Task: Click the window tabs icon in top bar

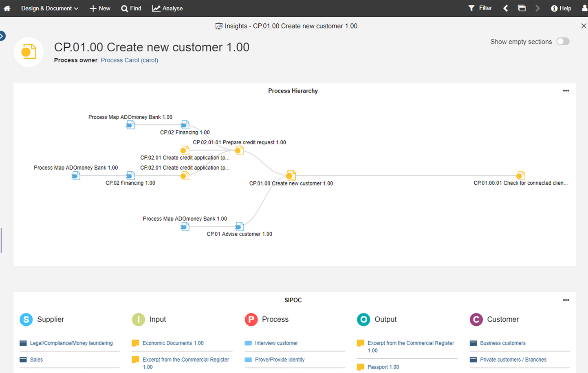Action: click(522, 8)
